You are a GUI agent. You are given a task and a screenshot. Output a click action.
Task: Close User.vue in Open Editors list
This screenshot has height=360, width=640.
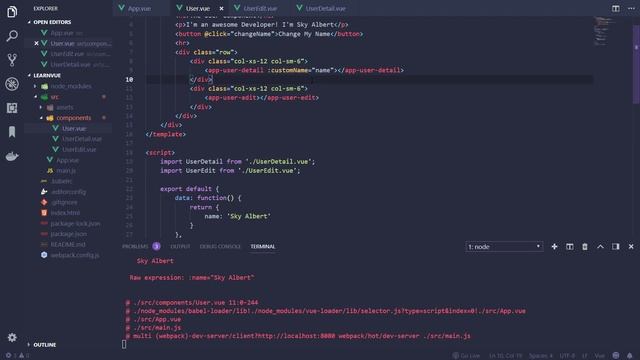point(36,43)
